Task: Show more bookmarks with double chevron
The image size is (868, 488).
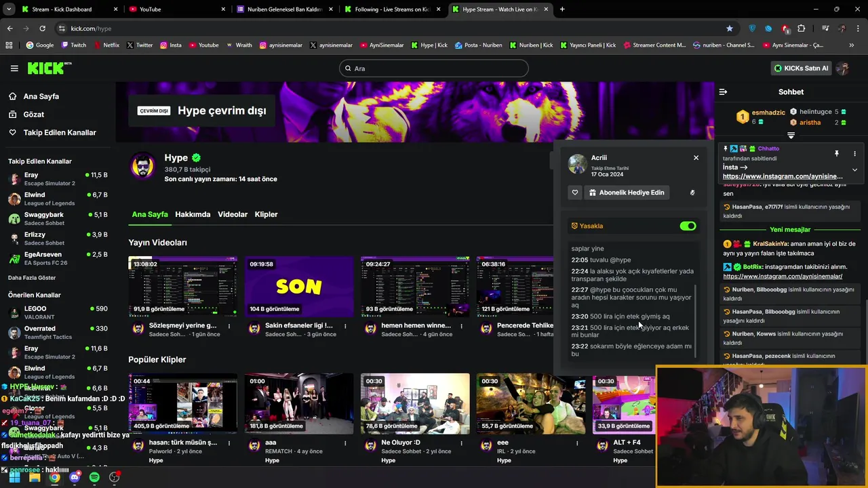Action: click(x=851, y=45)
